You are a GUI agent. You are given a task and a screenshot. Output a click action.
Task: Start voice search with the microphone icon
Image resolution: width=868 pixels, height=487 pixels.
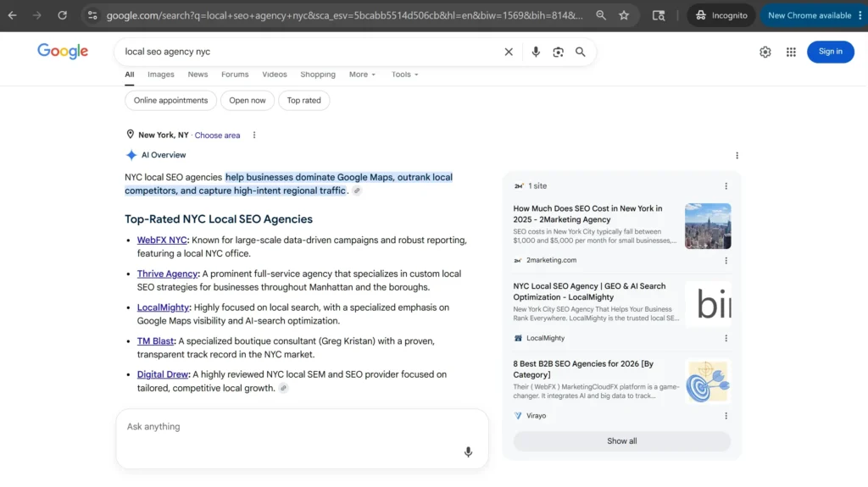(x=536, y=52)
